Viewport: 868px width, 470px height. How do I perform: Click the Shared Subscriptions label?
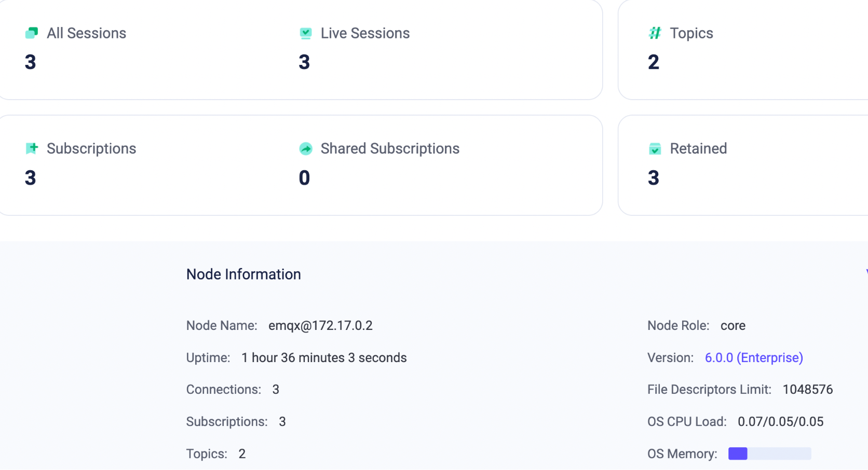coord(390,149)
